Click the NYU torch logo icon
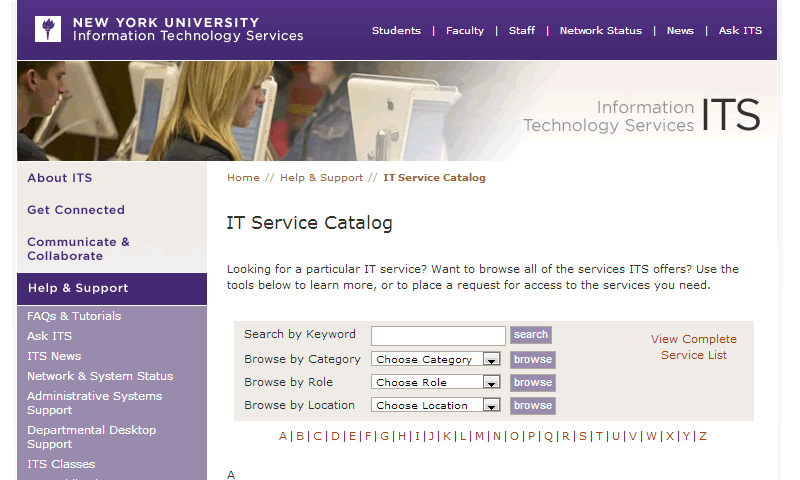The image size is (800, 480). click(x=48, y=29)
